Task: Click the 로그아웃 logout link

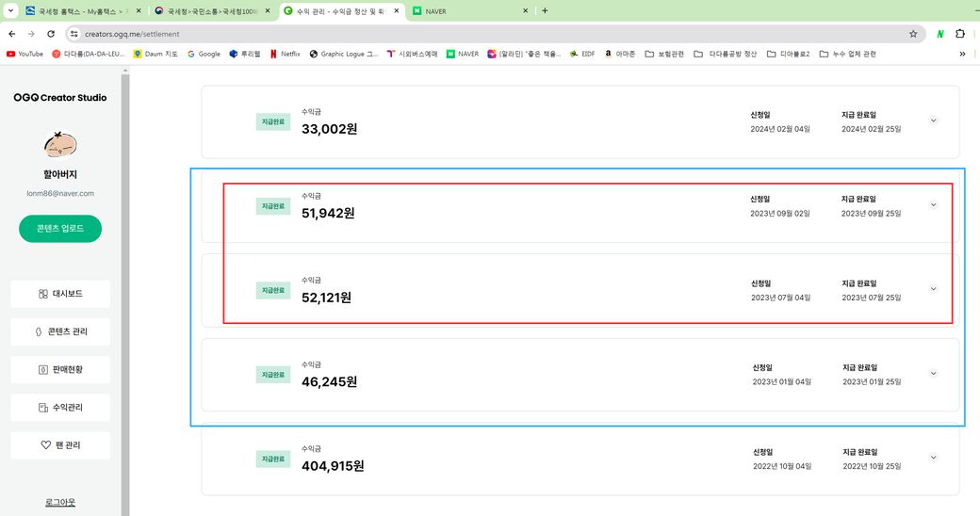Action: [x=60, y=502]
